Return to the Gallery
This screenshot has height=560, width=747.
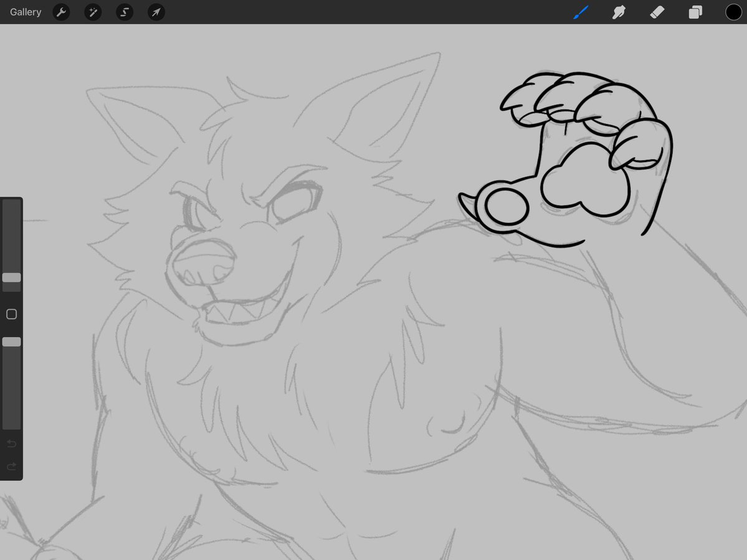click(26, 12)
